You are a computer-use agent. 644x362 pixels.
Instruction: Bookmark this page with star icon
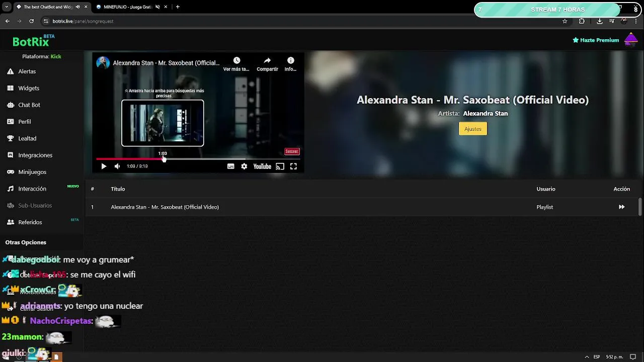[565, 21]
